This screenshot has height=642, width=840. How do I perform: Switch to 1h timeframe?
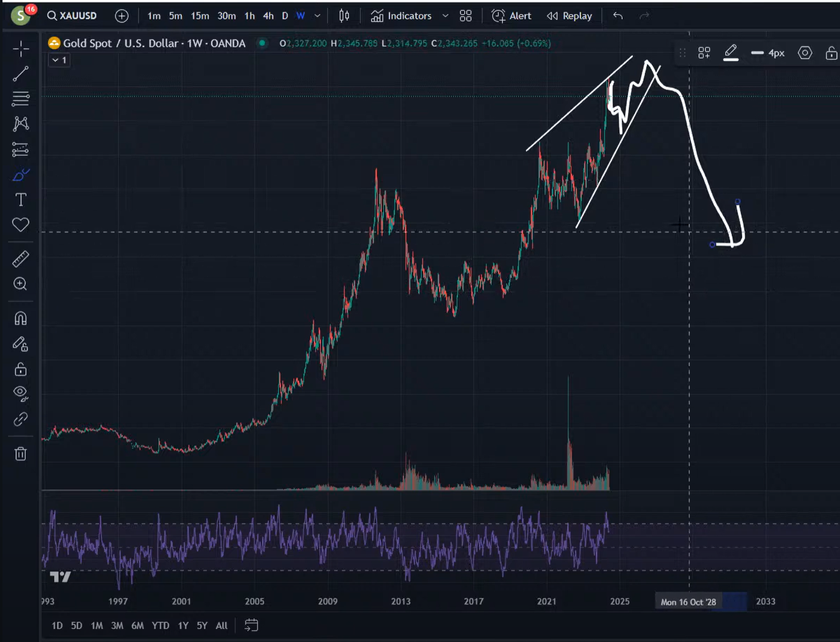tap(250, 16)
